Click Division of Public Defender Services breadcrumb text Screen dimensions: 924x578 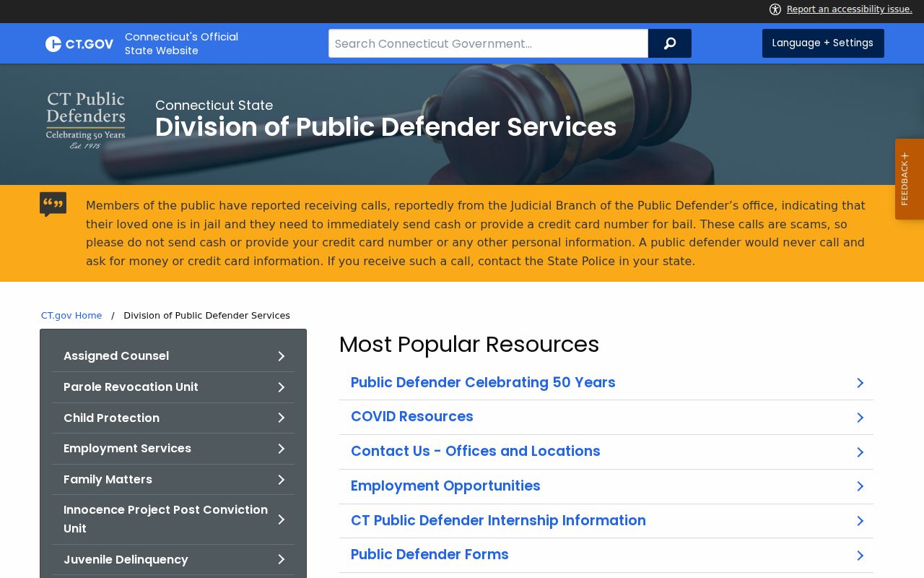pos(206,316)
